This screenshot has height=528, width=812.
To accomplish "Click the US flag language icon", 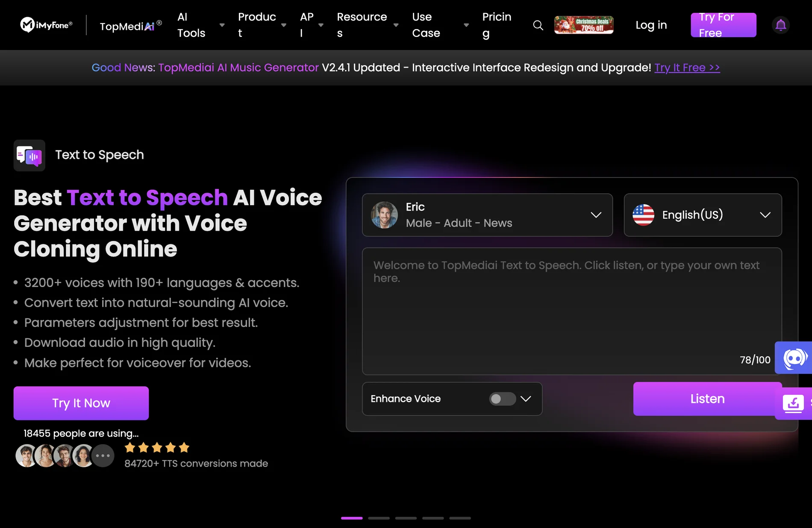I will pos(643,215).
